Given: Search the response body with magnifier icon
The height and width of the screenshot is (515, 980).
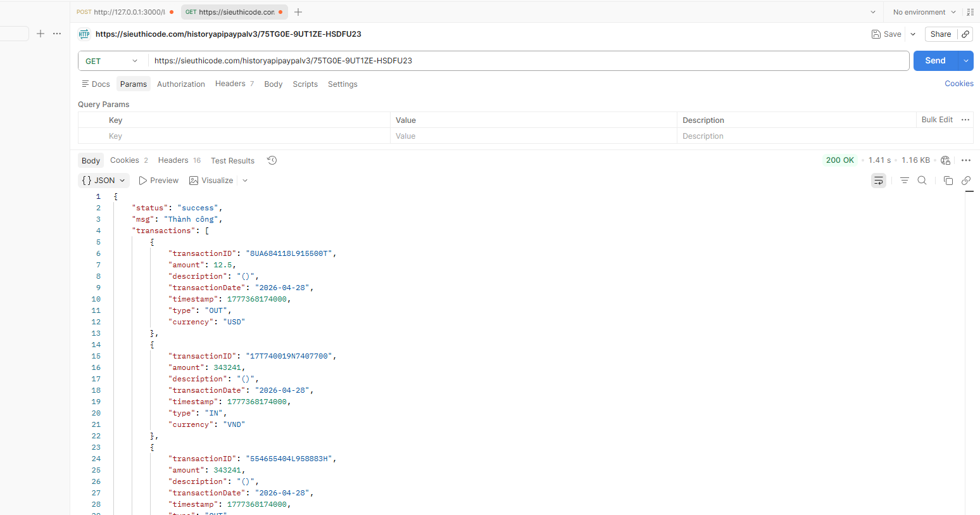Looking at the screenshot, I should [922, 181].
